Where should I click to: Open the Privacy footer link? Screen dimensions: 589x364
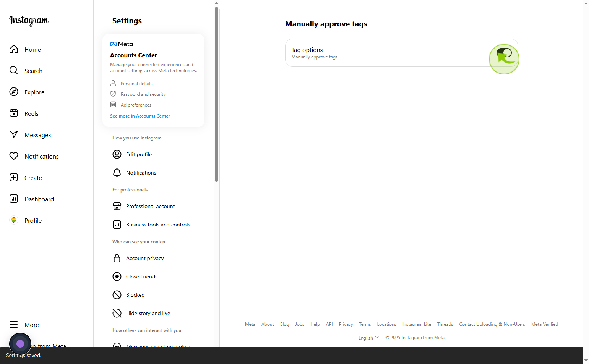pyautogui.click(x=346, y=324)
